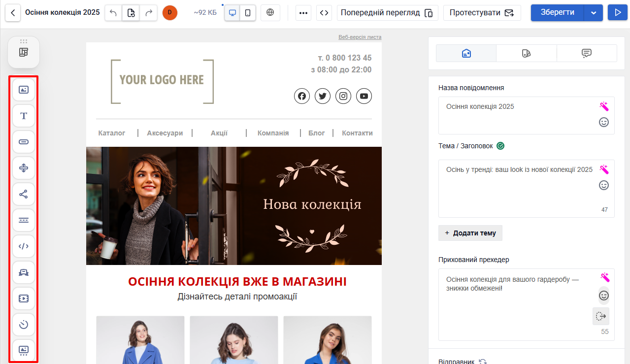Select the Image block in sidebar
This screenshot has width=630, height=364.
(24, 90)
